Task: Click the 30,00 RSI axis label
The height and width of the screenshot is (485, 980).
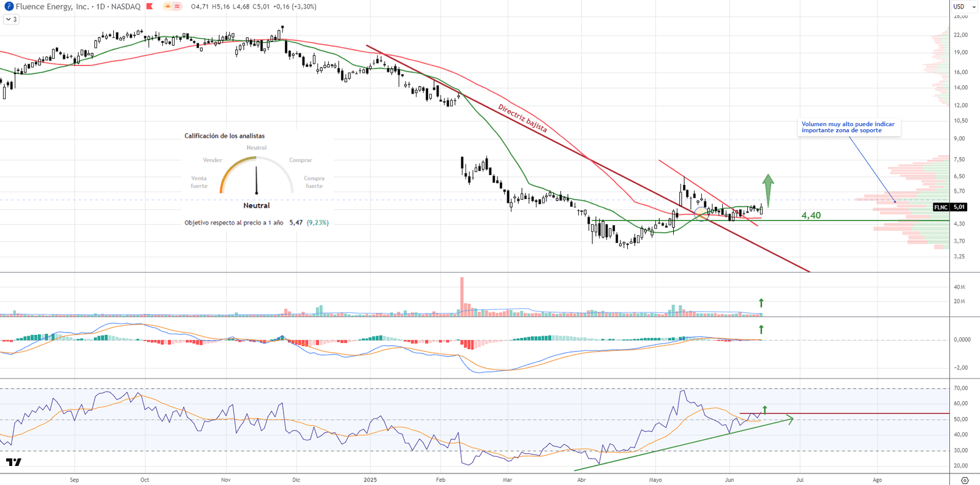Action: click(961, 450)
